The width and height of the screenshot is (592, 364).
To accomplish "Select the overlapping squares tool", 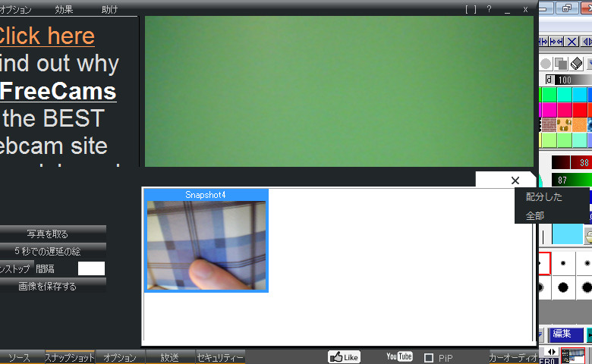I will [561, 64].
